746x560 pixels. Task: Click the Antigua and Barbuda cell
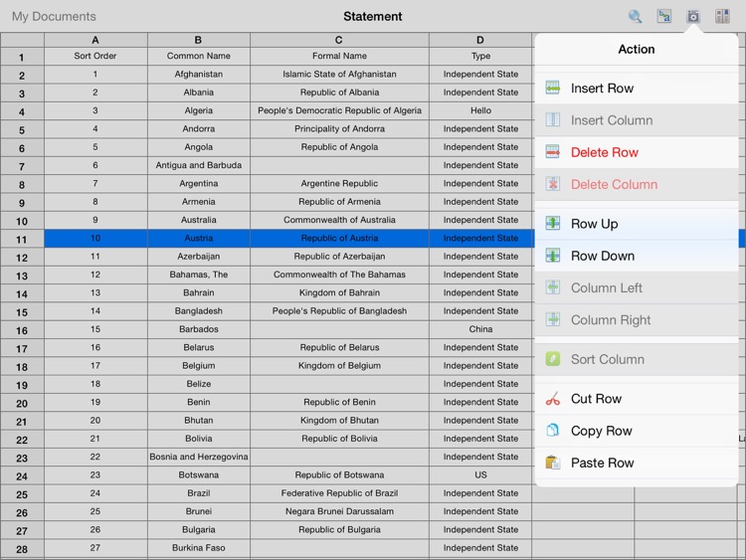tap(198, 165)
